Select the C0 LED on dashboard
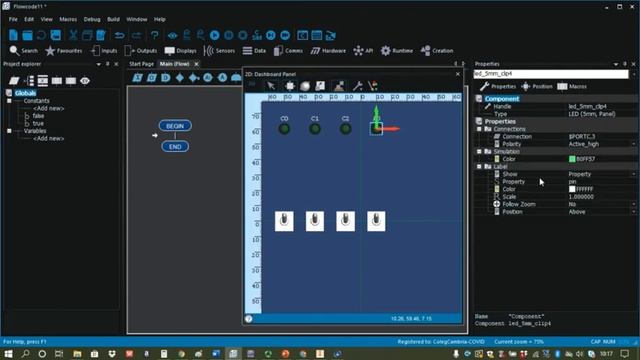This screenshot has height=360, width=640. 284,129
